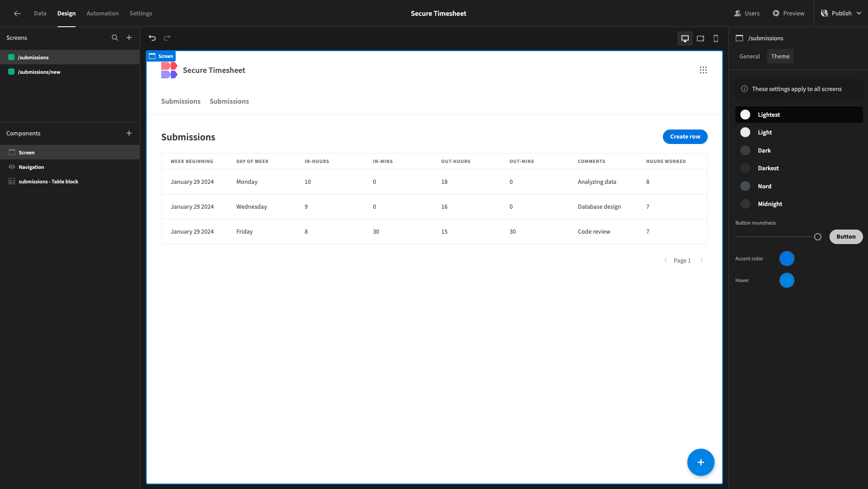Select the Nord theme
868x489 pixels.
click(799, 186)
